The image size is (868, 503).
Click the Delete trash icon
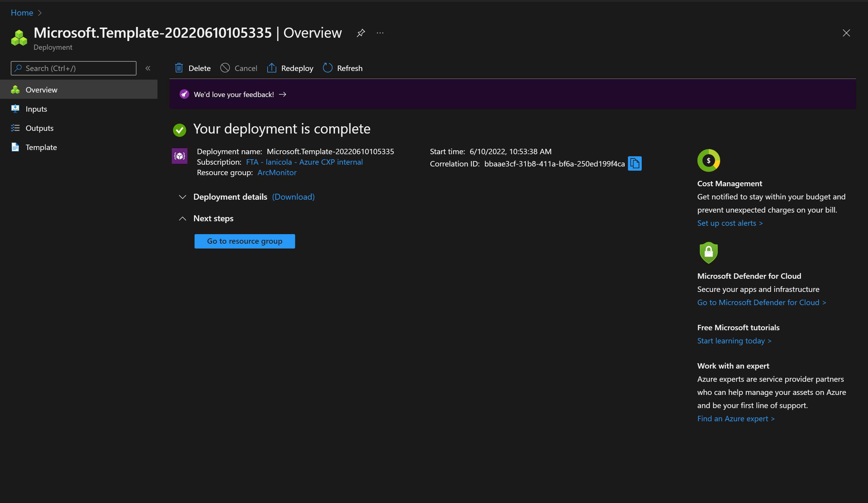point(179,68)
